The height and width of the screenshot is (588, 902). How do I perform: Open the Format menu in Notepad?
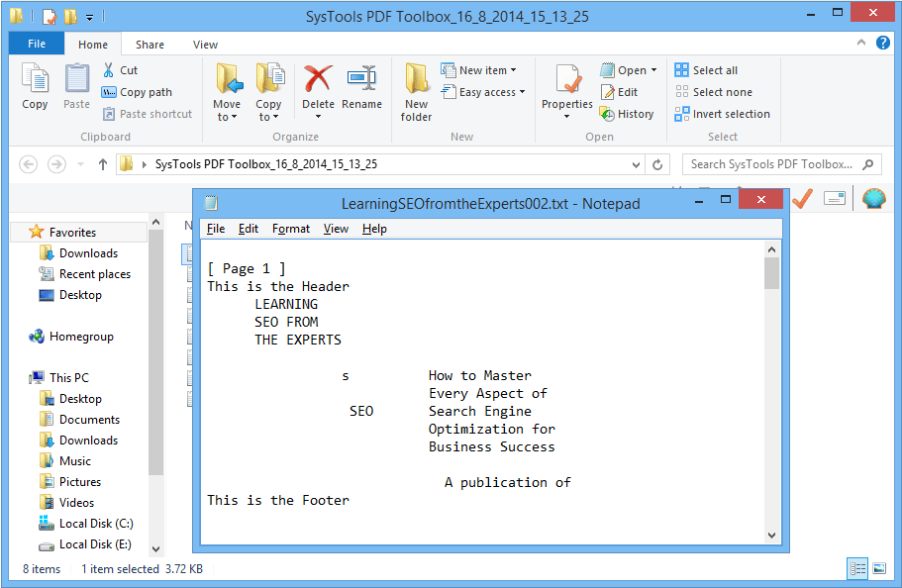point(291,229)
